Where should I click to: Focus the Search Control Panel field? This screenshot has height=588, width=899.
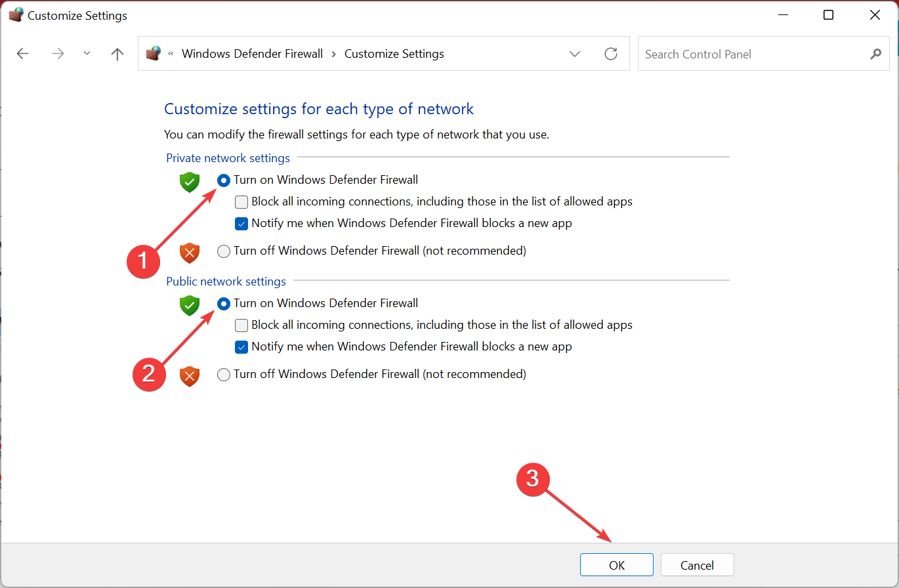pos(763,54)
